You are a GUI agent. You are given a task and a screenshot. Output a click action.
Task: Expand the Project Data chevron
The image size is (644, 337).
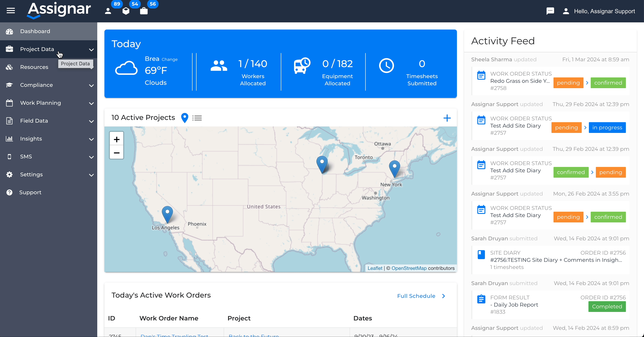tap(91, 50)
